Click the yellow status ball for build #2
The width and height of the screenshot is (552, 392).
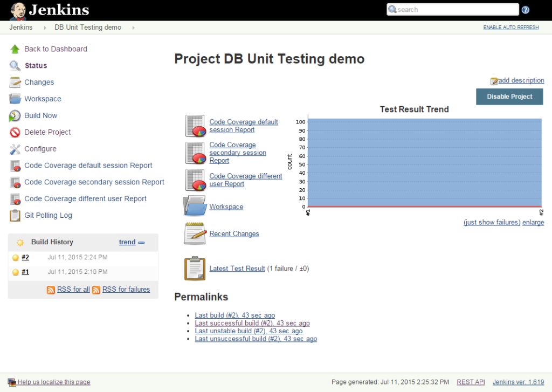[x=16, y=257]
